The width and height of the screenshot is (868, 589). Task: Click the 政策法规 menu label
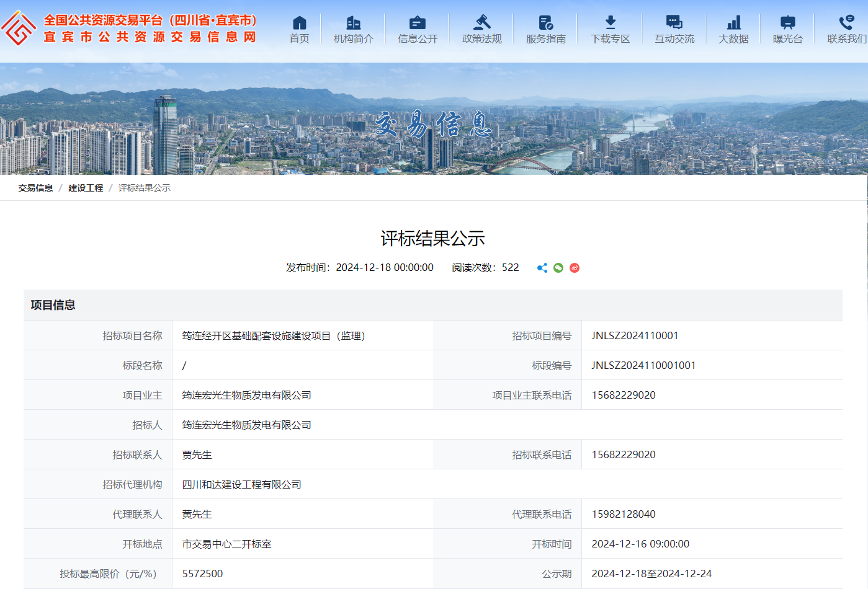(482, 39)
